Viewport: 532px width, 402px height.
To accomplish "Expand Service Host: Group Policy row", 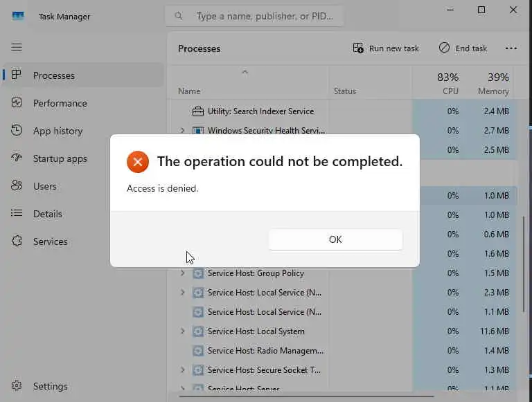I will 183,273.
